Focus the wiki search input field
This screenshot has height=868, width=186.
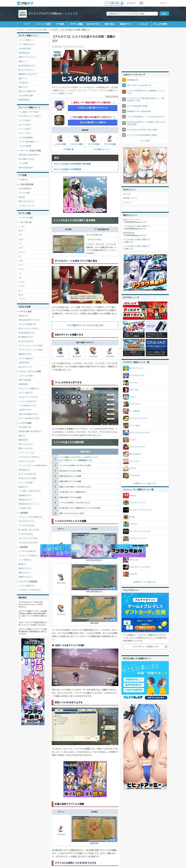(x=132, y=14)
